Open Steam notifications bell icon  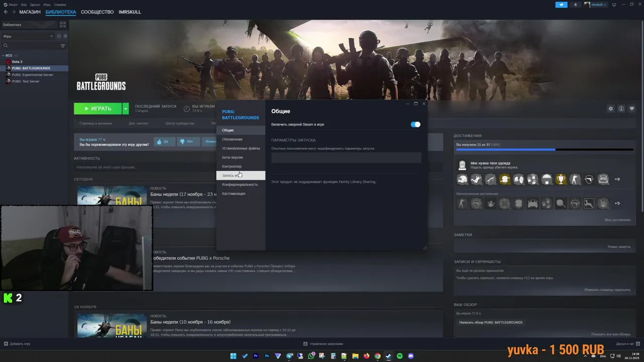click(x=576, y=5)
